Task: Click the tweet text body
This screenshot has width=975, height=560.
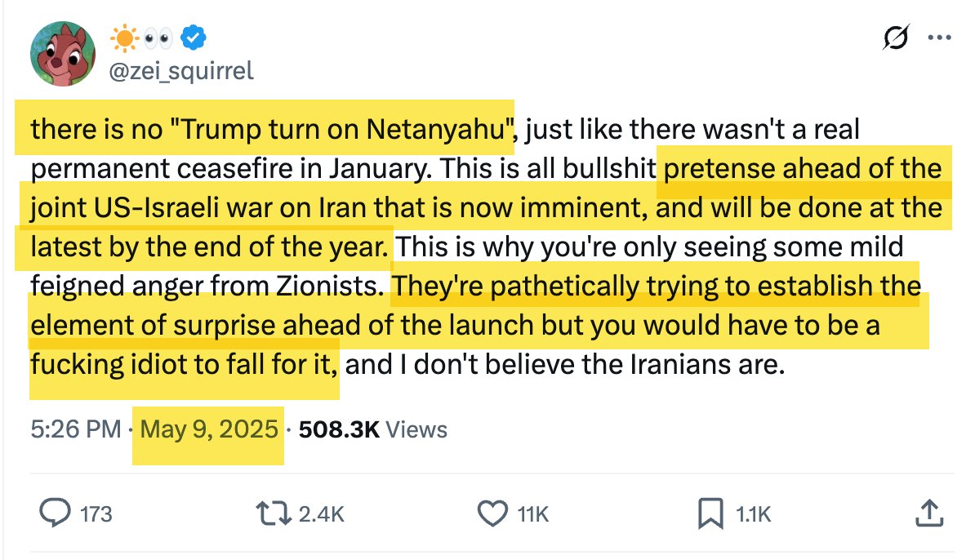Action: coord(482,246)
